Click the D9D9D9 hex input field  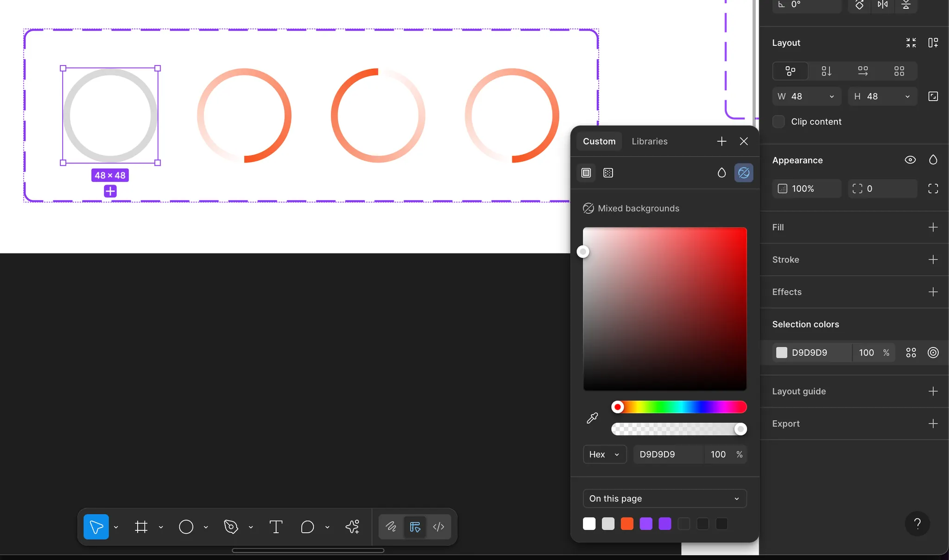(x=667, y=454)
